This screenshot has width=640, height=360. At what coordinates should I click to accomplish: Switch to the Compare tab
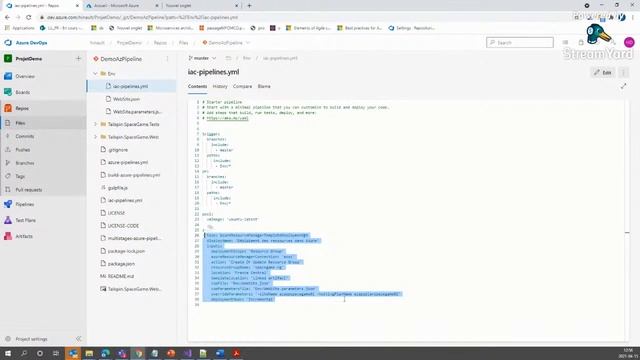coord(242,87)
